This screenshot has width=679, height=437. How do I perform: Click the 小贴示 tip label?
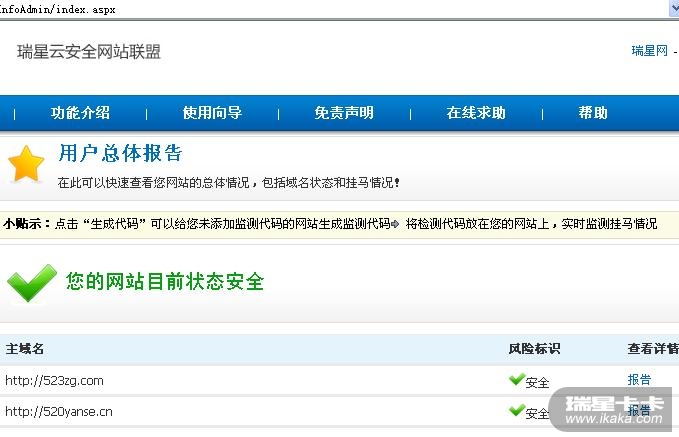27,224
